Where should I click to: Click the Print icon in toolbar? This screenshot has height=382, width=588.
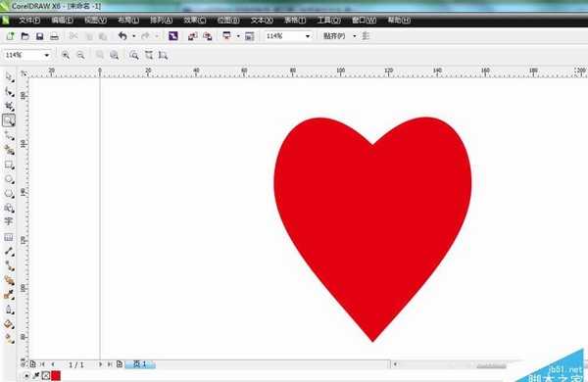54,36
